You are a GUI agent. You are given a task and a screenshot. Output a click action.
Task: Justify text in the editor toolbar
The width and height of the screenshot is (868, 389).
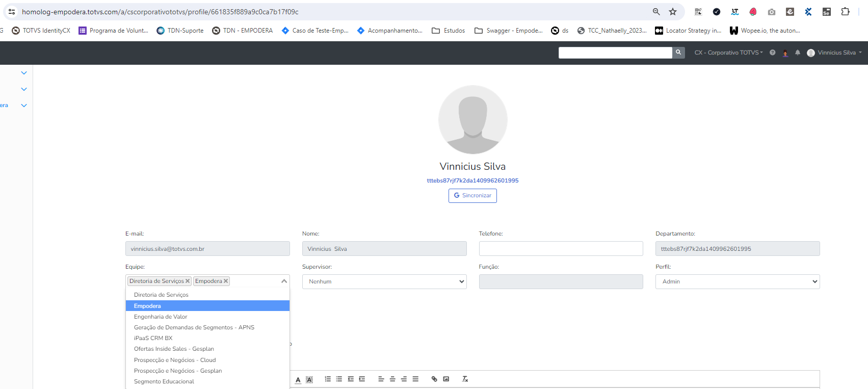pyautogui.click(x=415, y=379)
